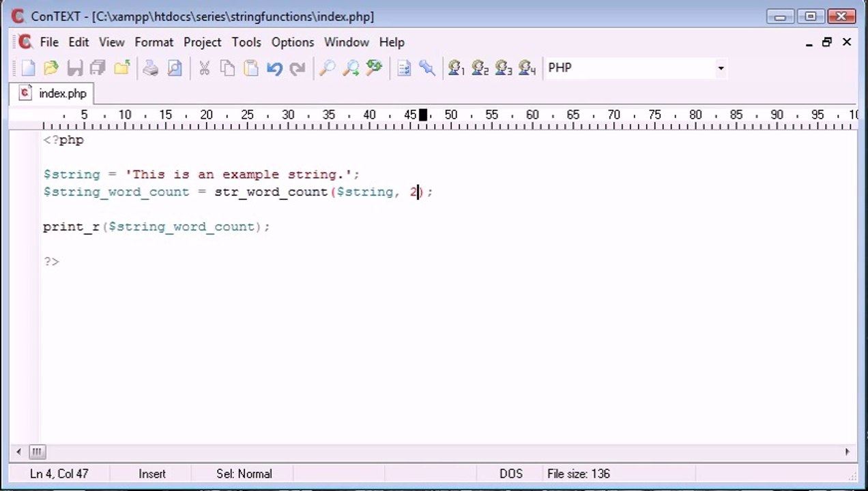Viewport: 868px width, 491px height.
Task: Redo edit with grey arrow
Action: 298,68
